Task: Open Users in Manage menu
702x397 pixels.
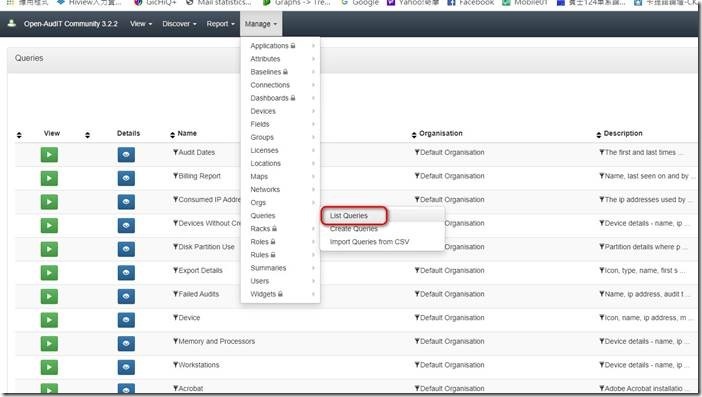Action: pos(280,281)
